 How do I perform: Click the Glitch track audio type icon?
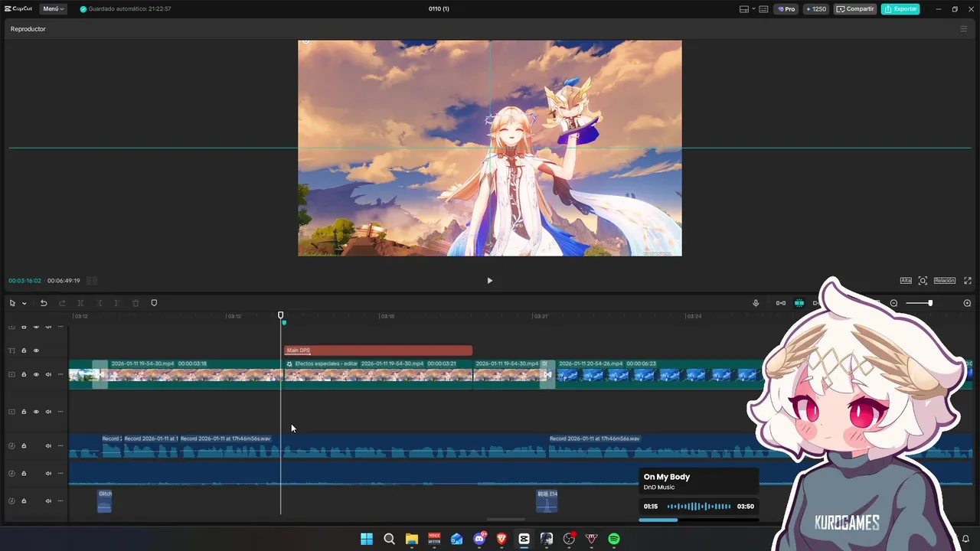tap(11, 501)
